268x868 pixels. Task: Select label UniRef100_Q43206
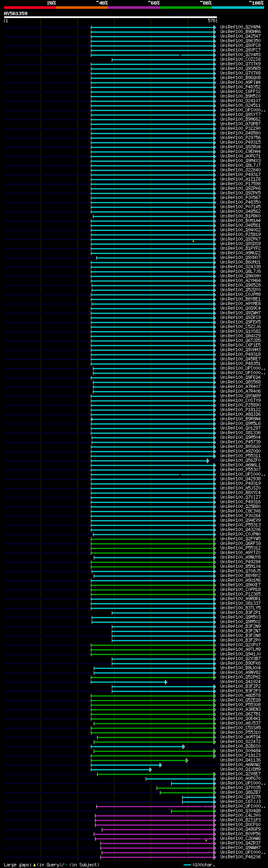[240, 530]
